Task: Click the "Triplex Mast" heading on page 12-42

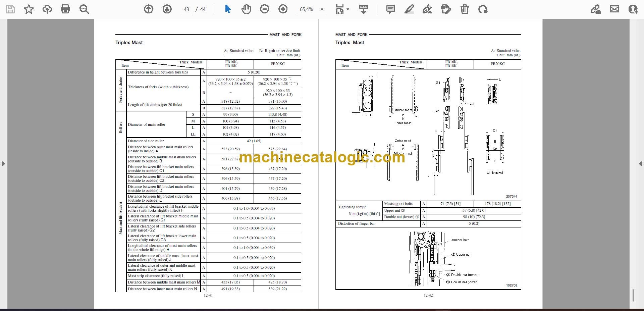Action: tap(350, 43)
